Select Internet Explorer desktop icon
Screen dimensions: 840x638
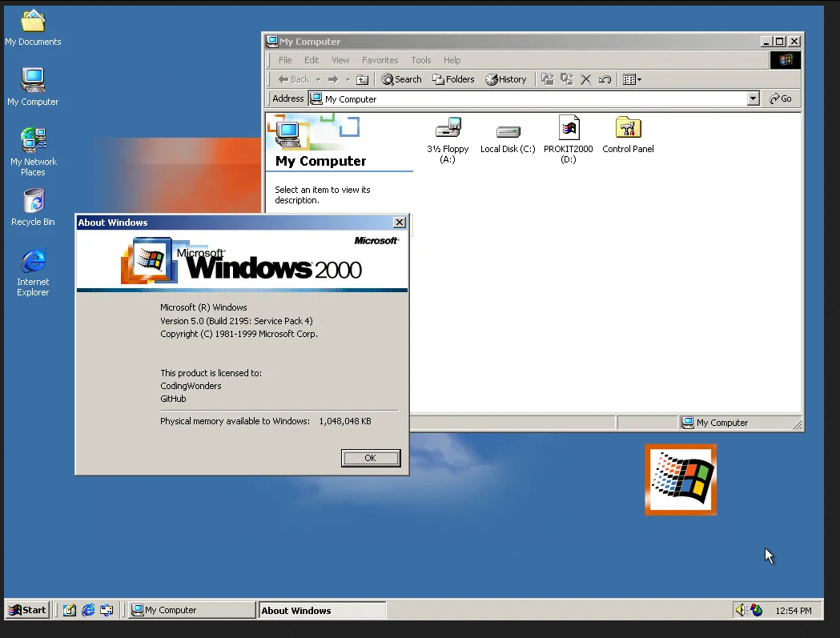[x=33, y=272]
